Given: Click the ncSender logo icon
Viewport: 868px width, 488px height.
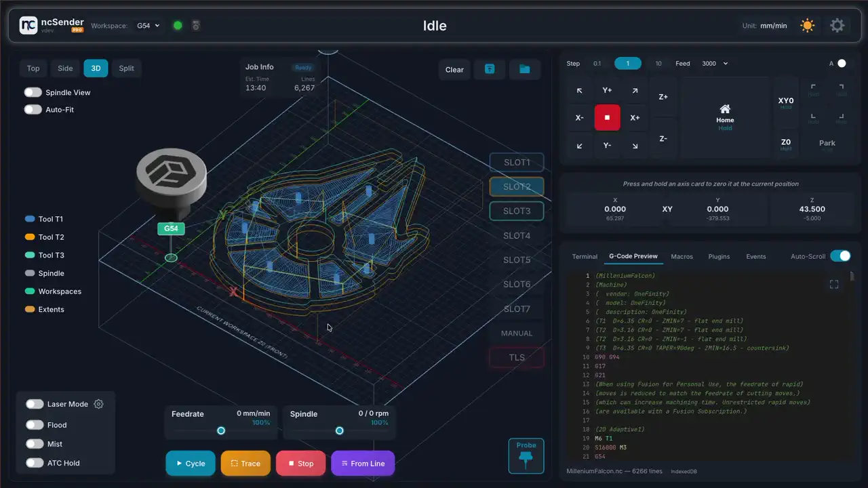Looking at the screenshot, I should (x=28, y=26).
